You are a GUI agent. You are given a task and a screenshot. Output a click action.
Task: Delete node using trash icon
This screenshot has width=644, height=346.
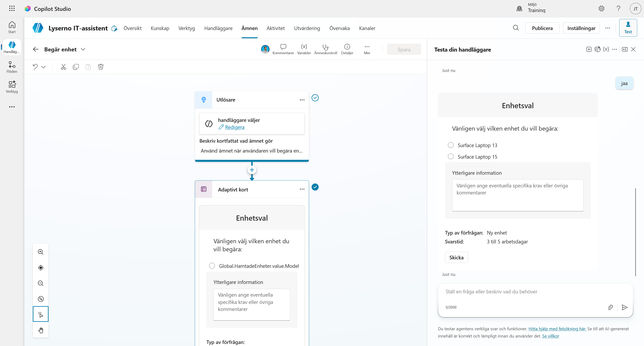(x=101, y=67)
